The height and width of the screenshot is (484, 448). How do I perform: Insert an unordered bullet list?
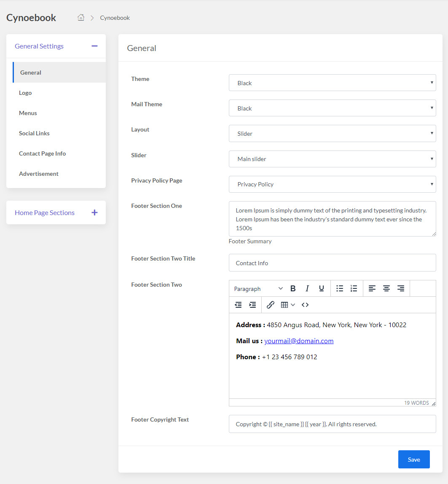click(340, 288)
